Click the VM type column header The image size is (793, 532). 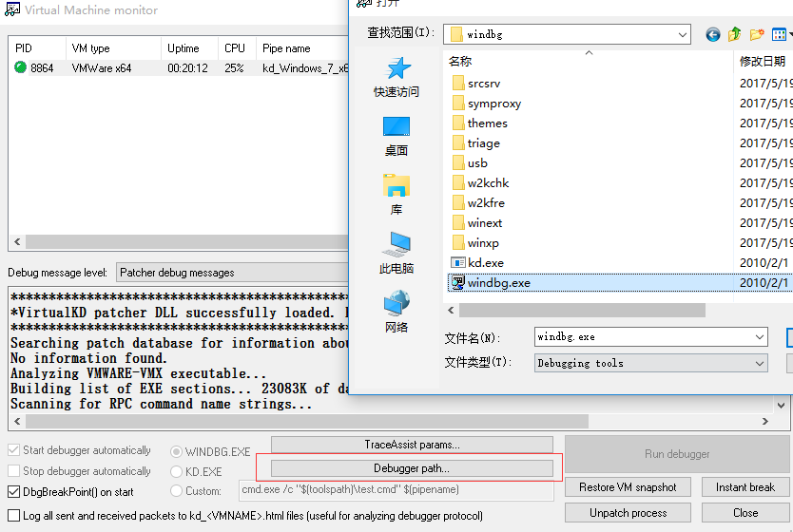click(x=113, y=48)
